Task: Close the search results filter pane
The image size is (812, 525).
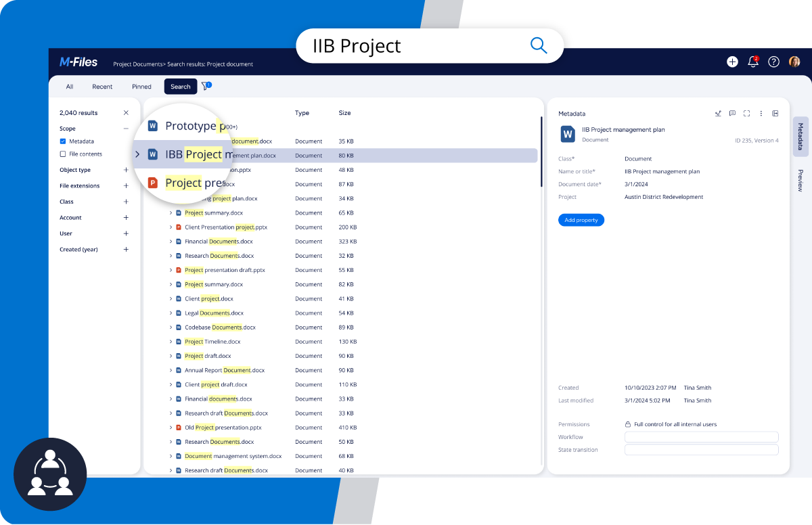Action: click(126, 113)
